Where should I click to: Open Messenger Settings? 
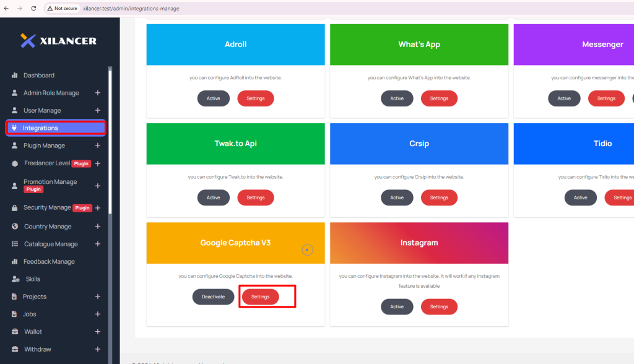(606, 98)
